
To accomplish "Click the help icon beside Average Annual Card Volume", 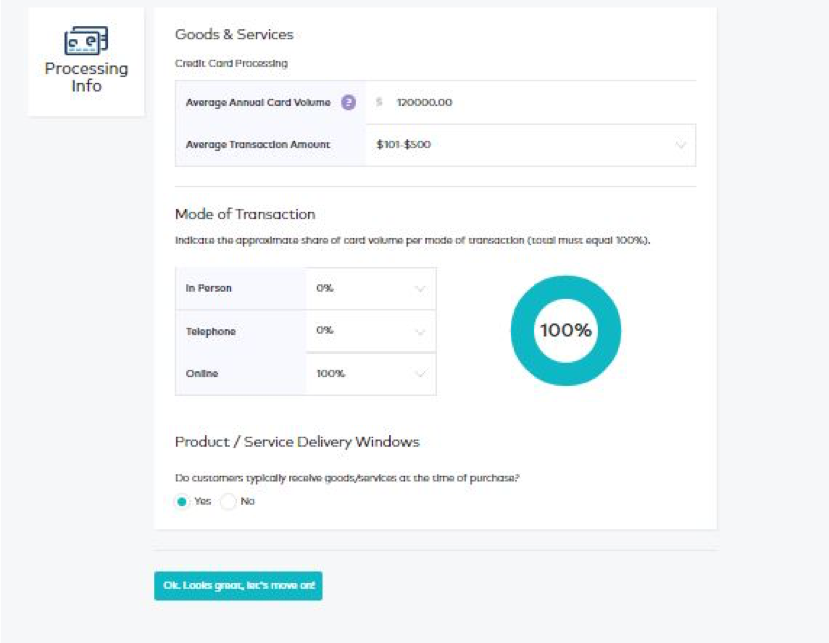I will click(348, 102).
